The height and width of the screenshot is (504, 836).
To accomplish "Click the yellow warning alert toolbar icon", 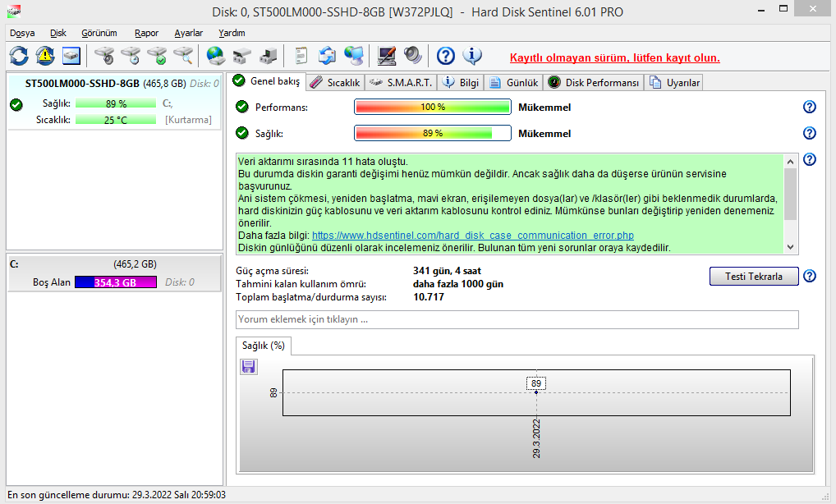I will [44, 56].
